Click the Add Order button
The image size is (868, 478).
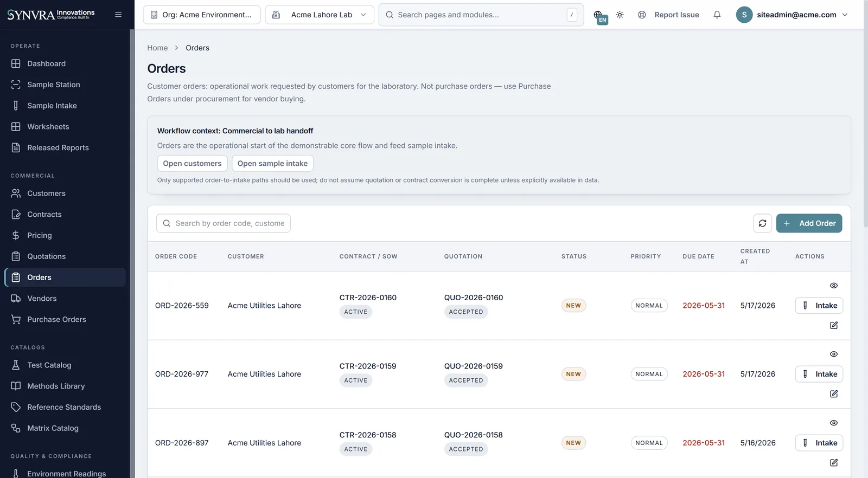[x=809, y=223]
